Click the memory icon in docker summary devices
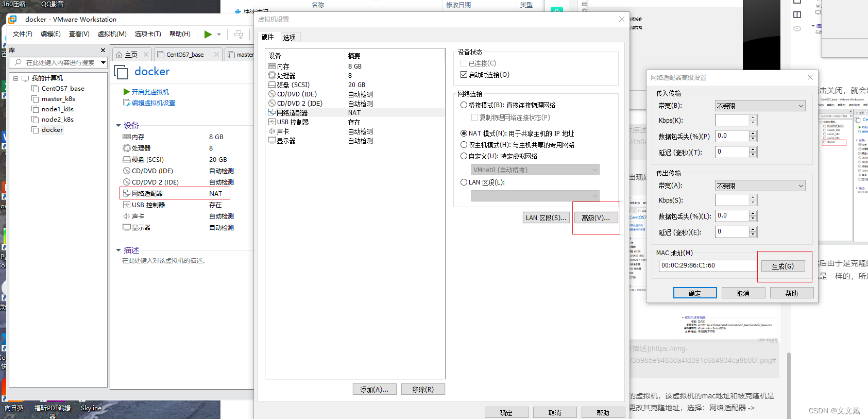 [x=127, y=137]
